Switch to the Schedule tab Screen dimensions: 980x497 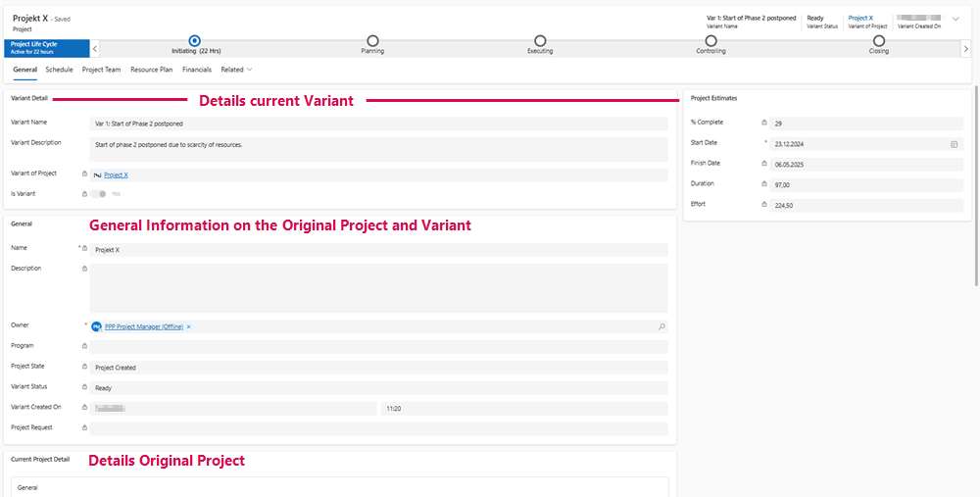click(x=59, y=70)
